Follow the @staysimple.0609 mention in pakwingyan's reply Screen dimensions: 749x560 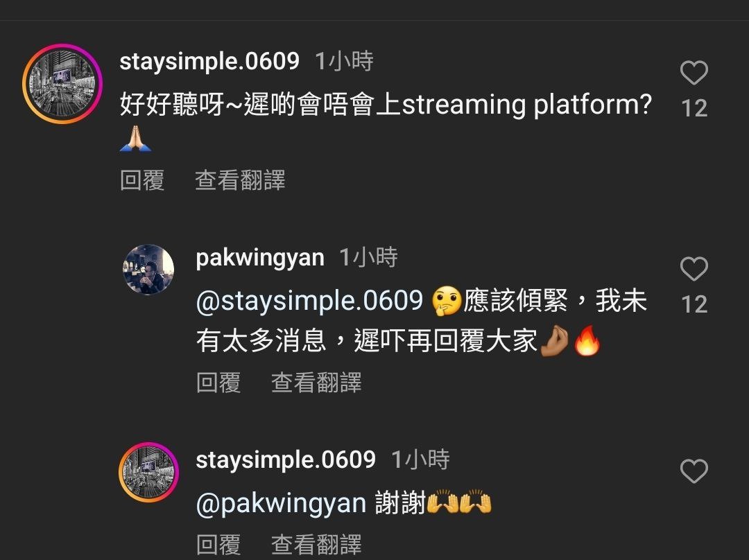(309, 301)
